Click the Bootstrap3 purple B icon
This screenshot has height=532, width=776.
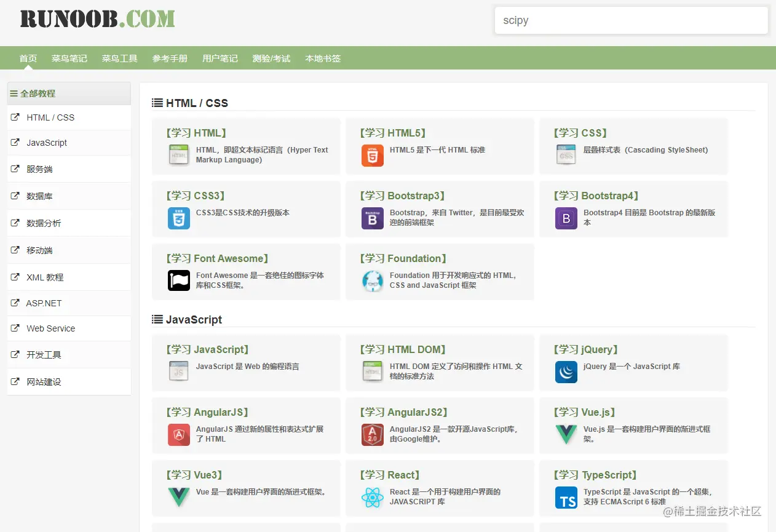[373, 218]
